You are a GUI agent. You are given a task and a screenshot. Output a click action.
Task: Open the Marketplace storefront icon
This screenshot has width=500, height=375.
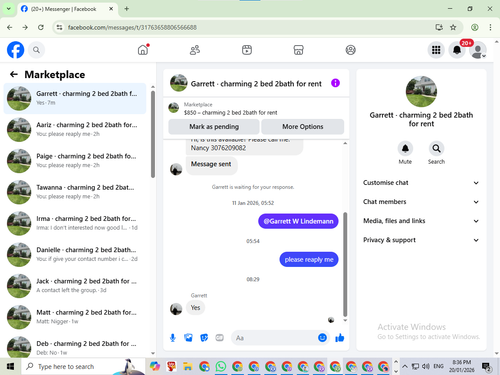pos(298,50)
